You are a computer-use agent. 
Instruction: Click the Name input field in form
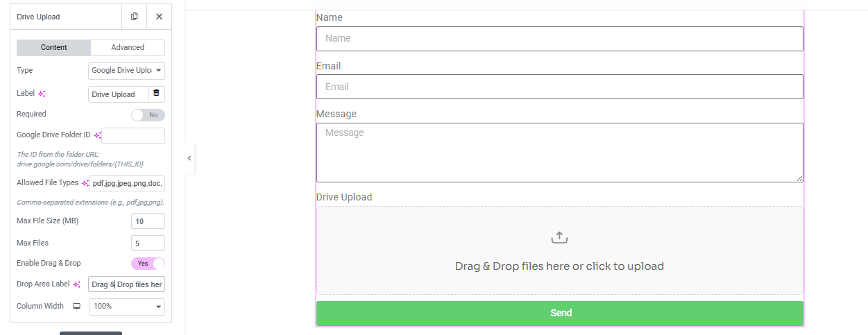559,39
